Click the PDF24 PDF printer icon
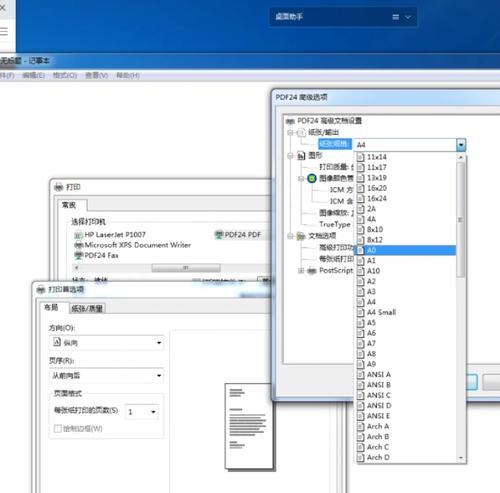 point(219,235)
